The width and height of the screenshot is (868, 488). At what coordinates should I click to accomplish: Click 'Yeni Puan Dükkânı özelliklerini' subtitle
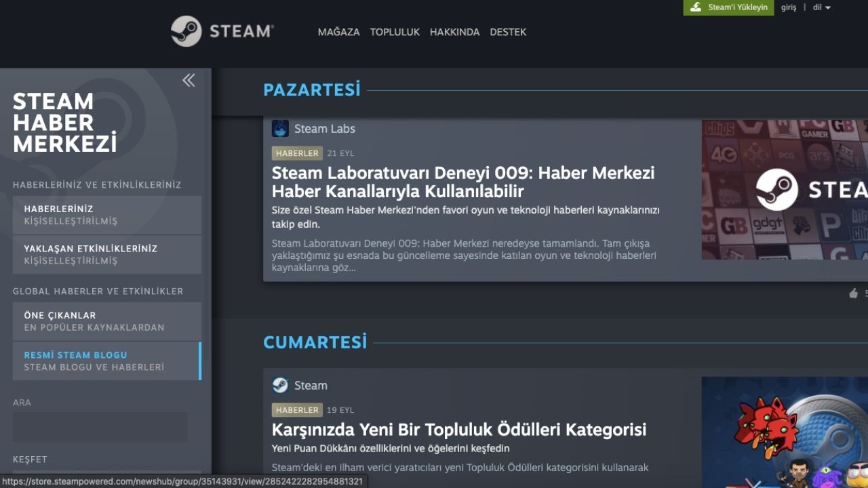pyautogui.click(x=391, y=449)
